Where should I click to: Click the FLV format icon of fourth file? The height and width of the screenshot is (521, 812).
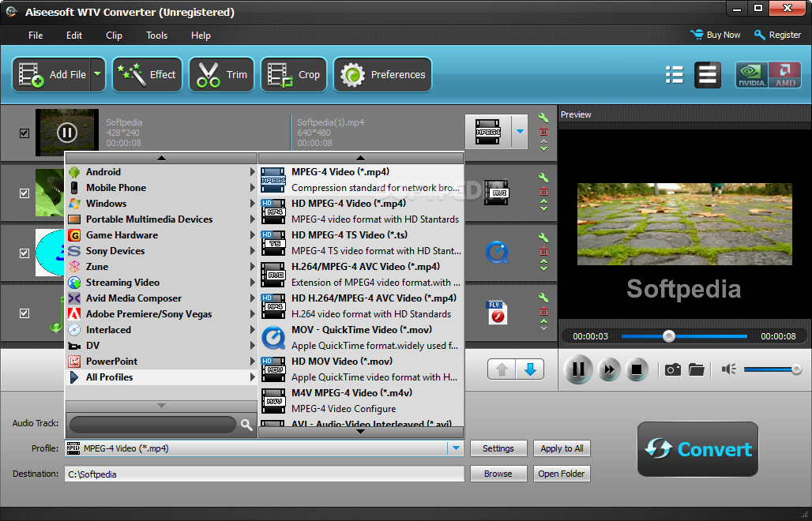point(497,313)
